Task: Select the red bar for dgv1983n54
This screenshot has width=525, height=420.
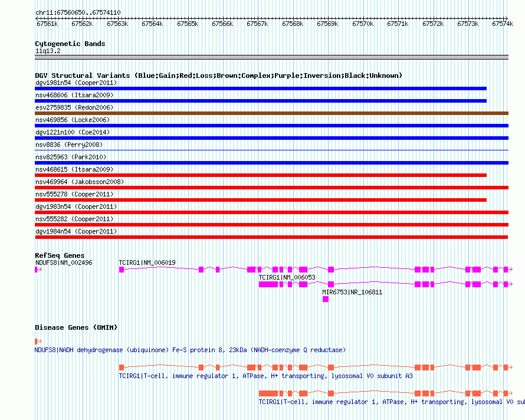Action: point(271,213)
